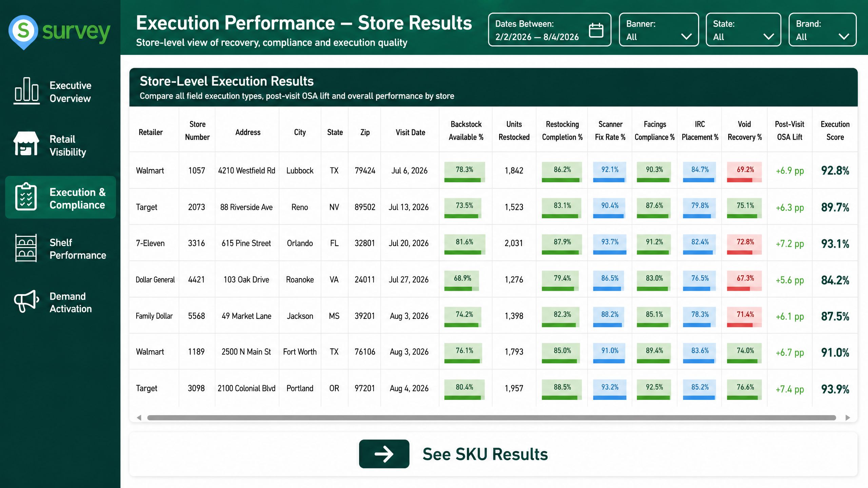Click zip code 24011
This screenshot has height=488, width=868.
[x=365, y=280]
